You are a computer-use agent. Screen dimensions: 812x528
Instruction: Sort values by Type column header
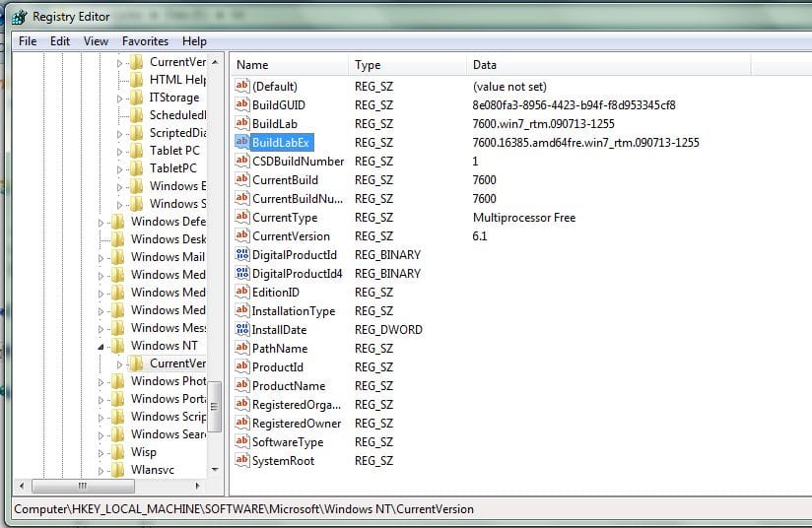(x=407, y=65)
